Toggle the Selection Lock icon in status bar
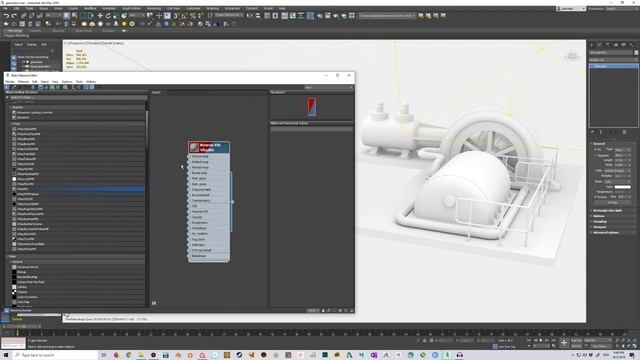The width and height of the screenshot is (640, 360). (x=424, y=340)
